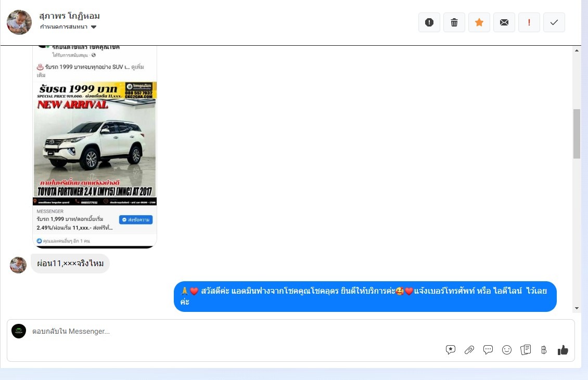Click the chat scrollbar down arrow
Screen dimensions: 588x380
[x=577, y=308]
